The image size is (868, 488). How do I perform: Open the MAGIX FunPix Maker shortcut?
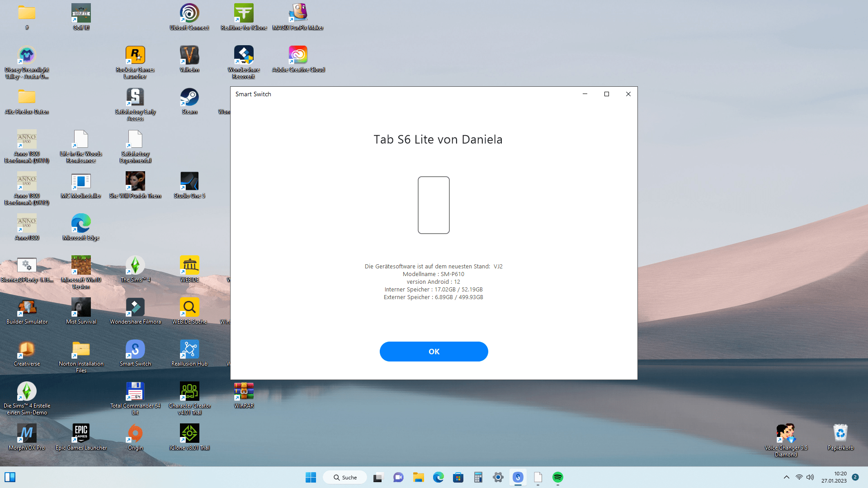[298, 17]
